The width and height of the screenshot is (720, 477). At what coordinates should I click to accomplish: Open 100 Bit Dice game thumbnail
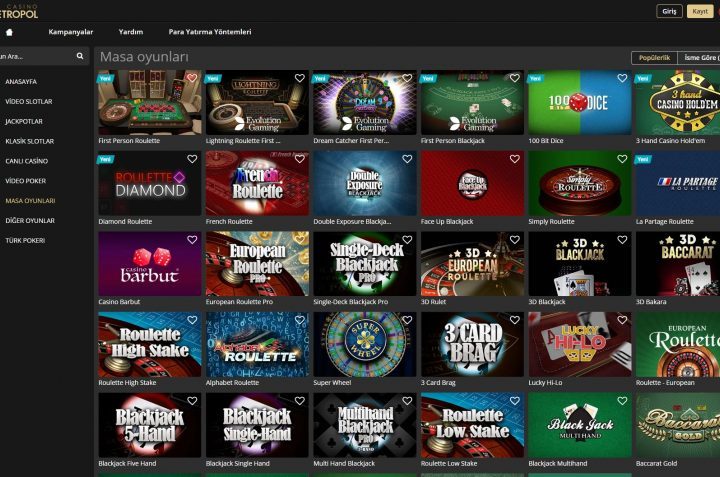click(579, 102)
